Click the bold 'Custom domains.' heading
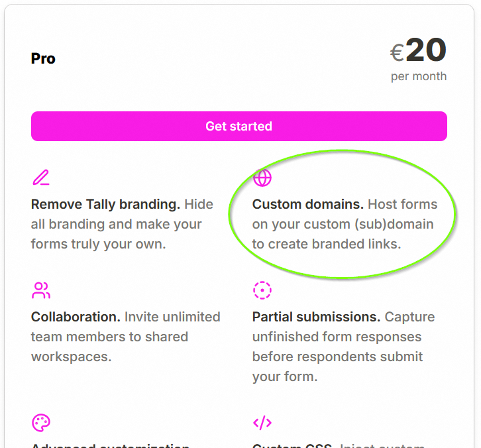481x448 pixels. (308, 204)
